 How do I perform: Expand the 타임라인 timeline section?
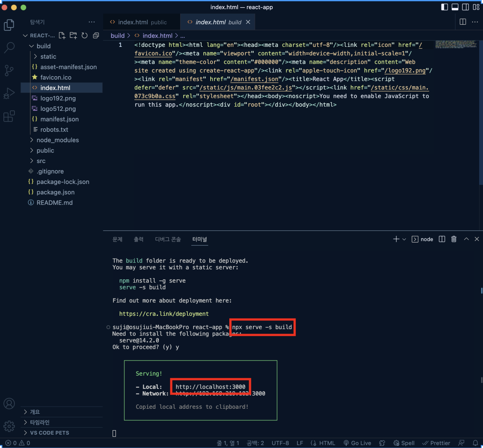61,422
